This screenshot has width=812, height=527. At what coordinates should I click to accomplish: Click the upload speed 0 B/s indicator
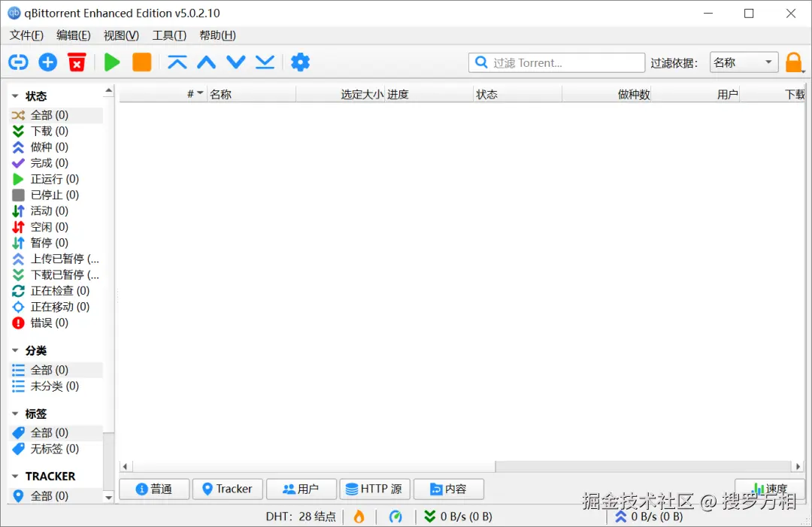(650, 516)
